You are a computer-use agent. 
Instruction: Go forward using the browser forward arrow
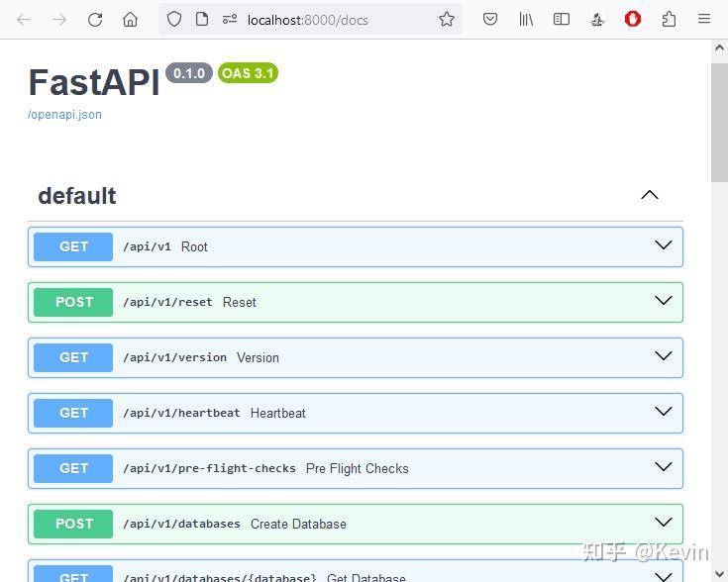[59, 20]
